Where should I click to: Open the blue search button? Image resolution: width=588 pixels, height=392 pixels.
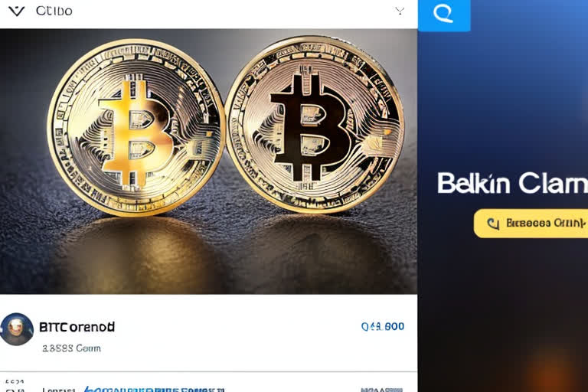tap(444, 15)
